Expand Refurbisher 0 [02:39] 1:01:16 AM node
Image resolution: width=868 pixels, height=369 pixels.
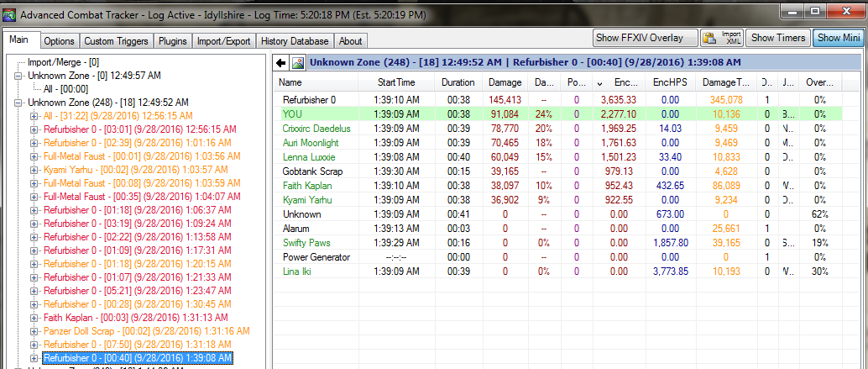coord(34,143)
